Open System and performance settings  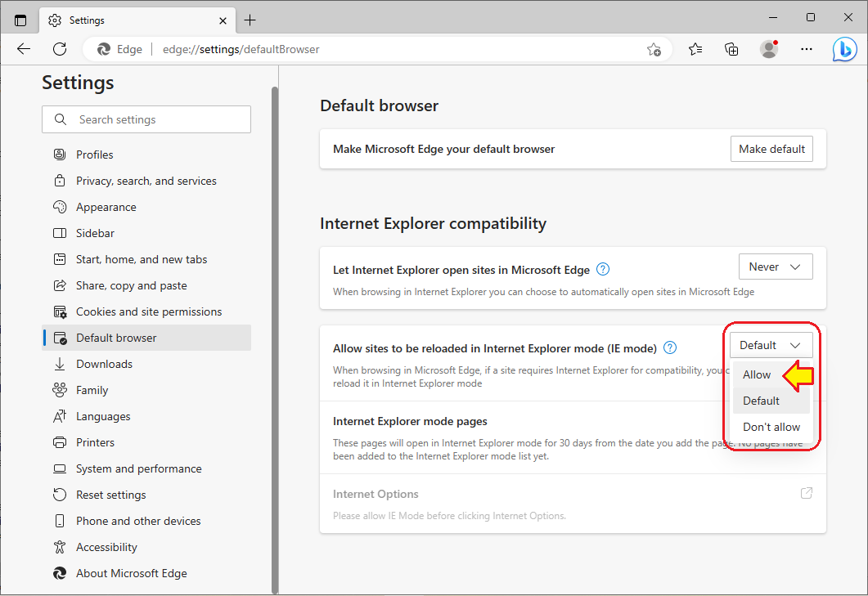(146, 468)
